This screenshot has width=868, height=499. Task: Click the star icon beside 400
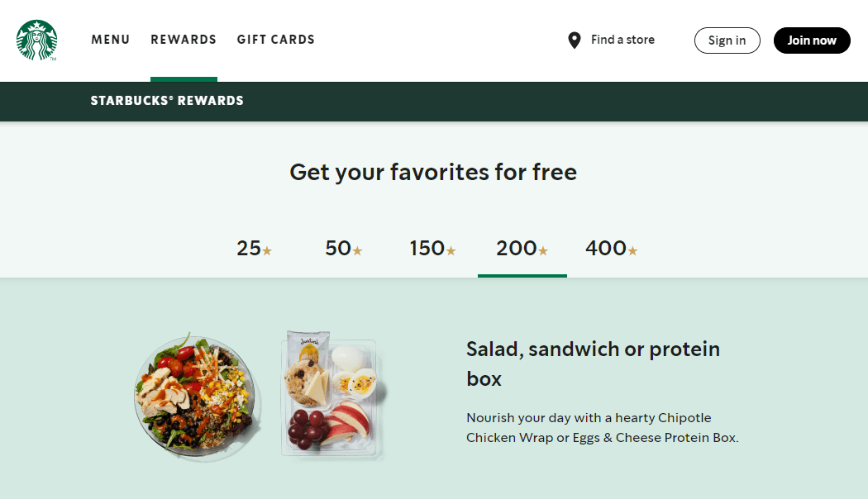[632, 249]
